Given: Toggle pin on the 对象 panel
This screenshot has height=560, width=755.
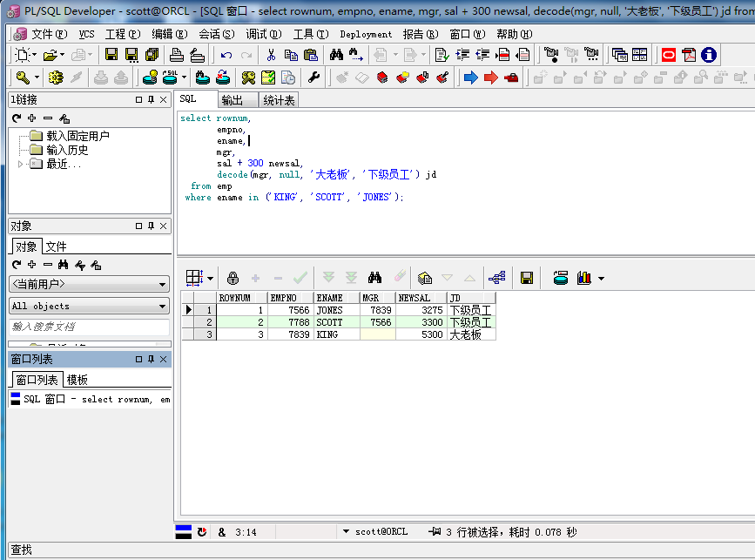Looking at the screenshot, I should click(152, 226).
